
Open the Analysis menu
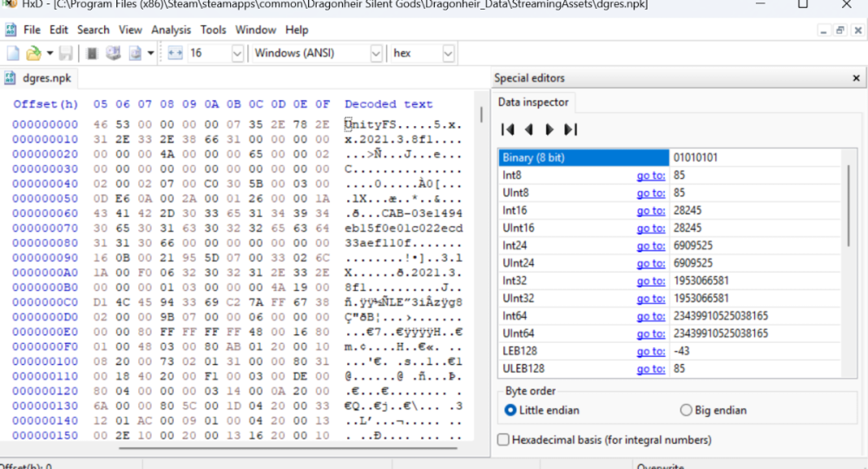[x=171, y=30]
